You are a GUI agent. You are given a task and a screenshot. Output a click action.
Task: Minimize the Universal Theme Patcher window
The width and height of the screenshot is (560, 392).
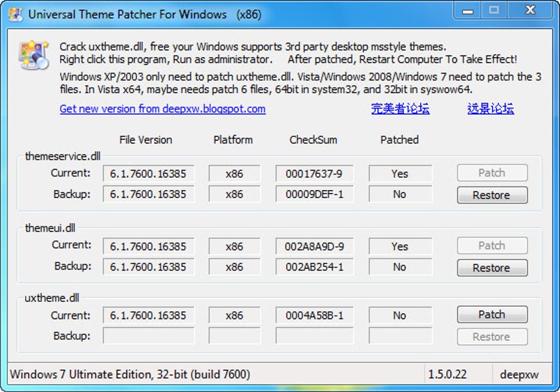[x=468, y=10]
